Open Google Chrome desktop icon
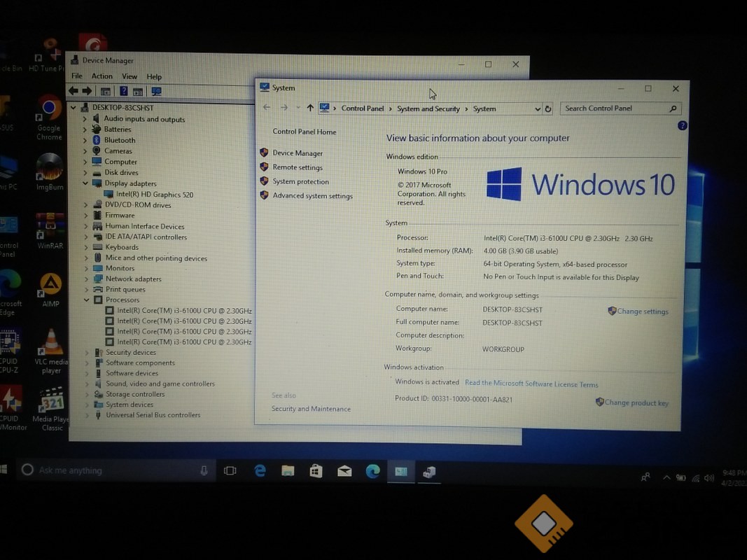 point(49,118)
